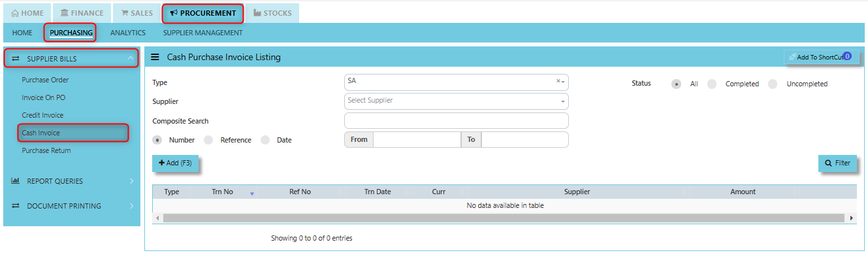
Task: Click the To range input field
Action: pyautogui.click(x=524, y=139)
